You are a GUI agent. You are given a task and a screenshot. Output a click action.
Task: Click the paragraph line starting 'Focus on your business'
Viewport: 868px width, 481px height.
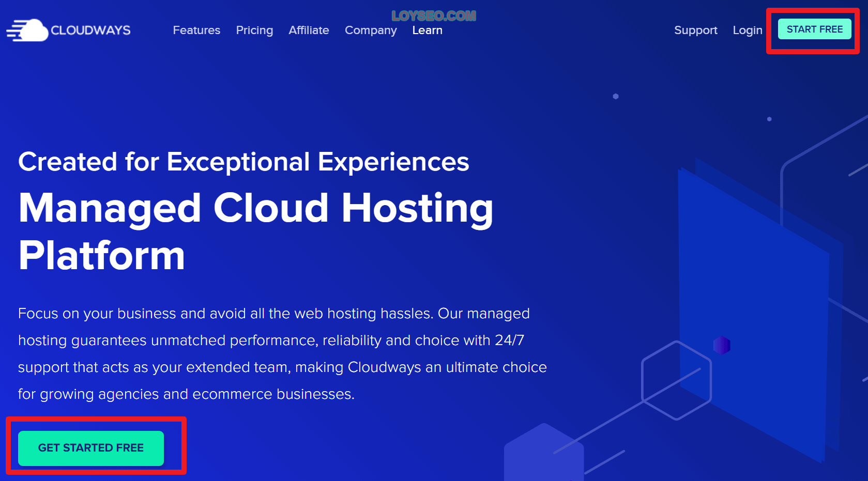pos(274,314)
